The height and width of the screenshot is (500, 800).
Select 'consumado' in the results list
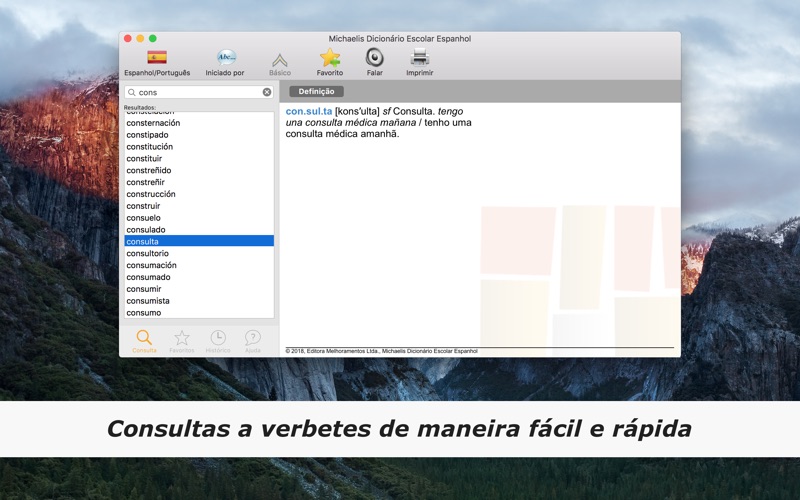(x=199, y=277)
